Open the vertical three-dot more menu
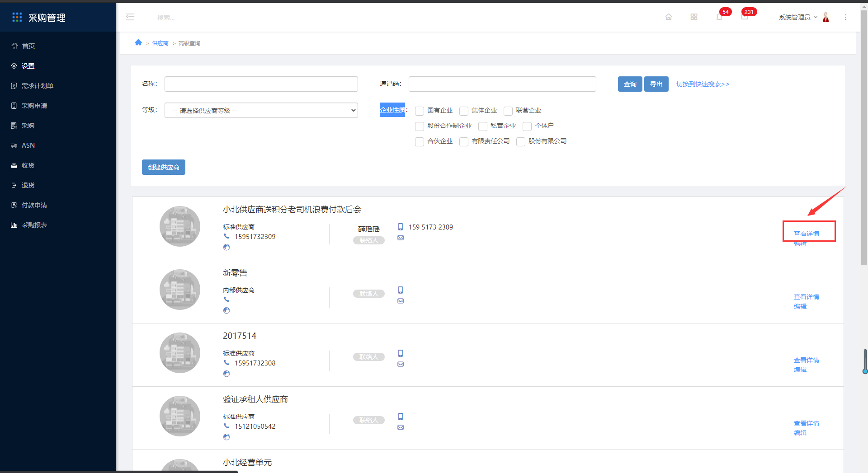 [x=846, y=17]
